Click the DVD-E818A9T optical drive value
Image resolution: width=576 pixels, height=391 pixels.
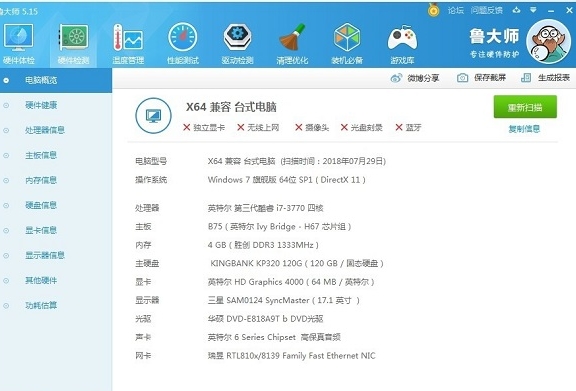click(265, 319)
